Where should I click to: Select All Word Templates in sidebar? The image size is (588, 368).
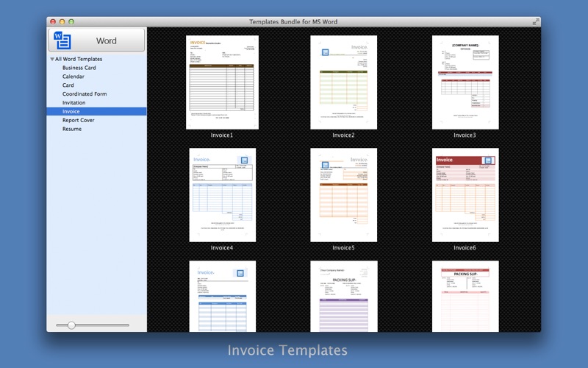click(x=79, y=59)
